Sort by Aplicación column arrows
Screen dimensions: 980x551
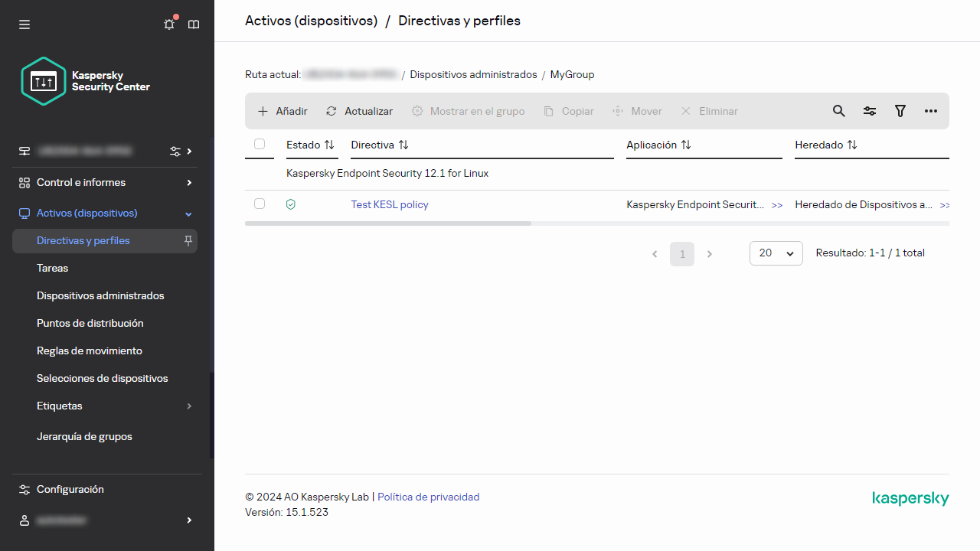click(686, 145)
